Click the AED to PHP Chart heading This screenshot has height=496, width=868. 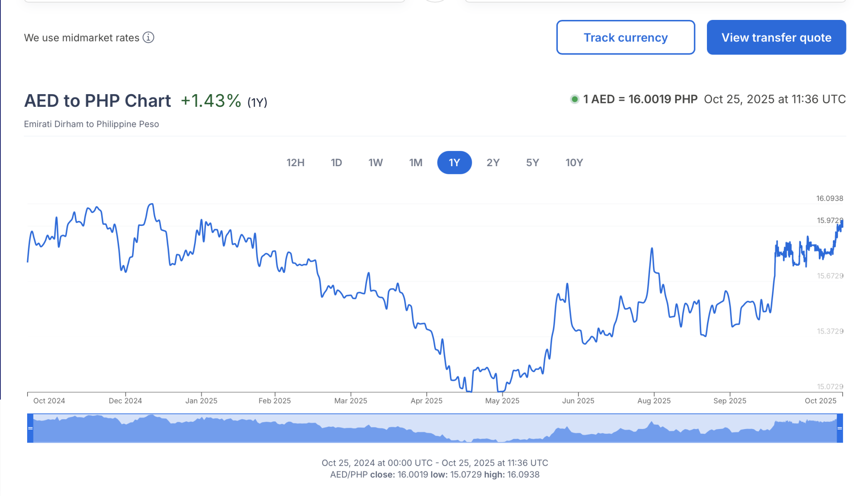(x=97, y=101)
